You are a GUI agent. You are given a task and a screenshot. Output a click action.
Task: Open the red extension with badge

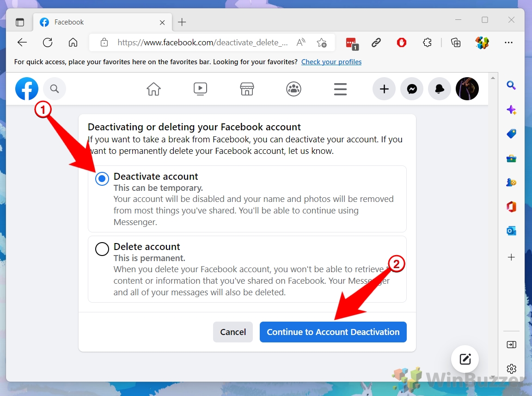tap(351, 43)
